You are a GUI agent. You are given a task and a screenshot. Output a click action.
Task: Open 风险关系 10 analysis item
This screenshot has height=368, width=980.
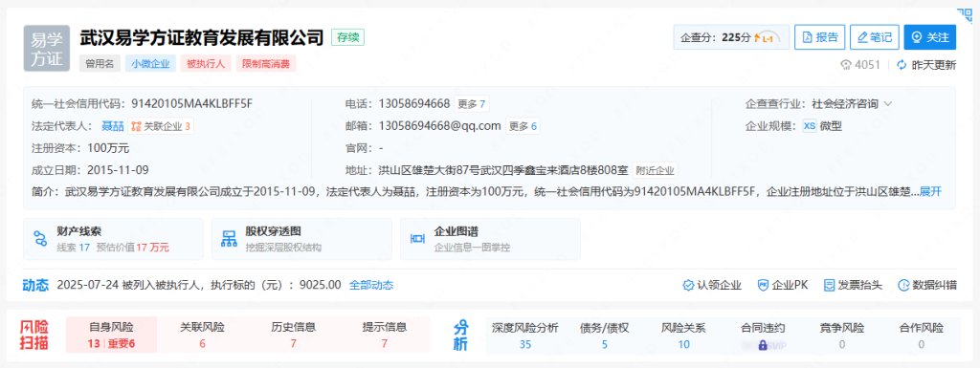click(683, 335)
